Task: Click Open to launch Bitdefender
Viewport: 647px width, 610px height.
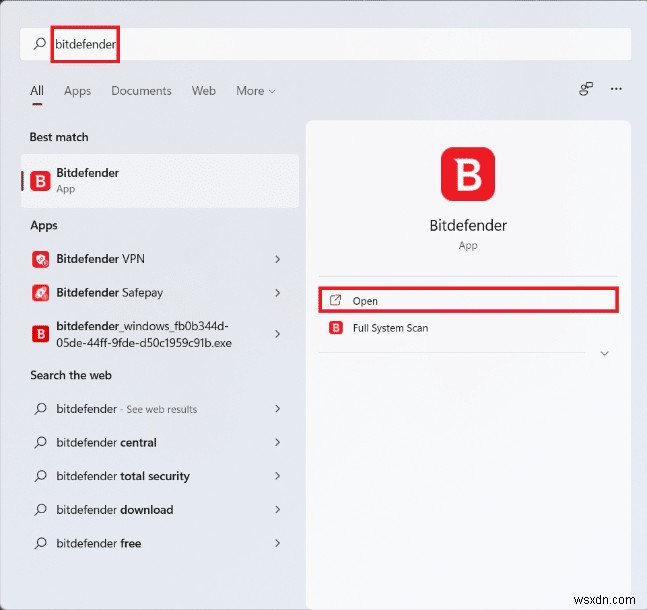Action: [x=468, y=300]
